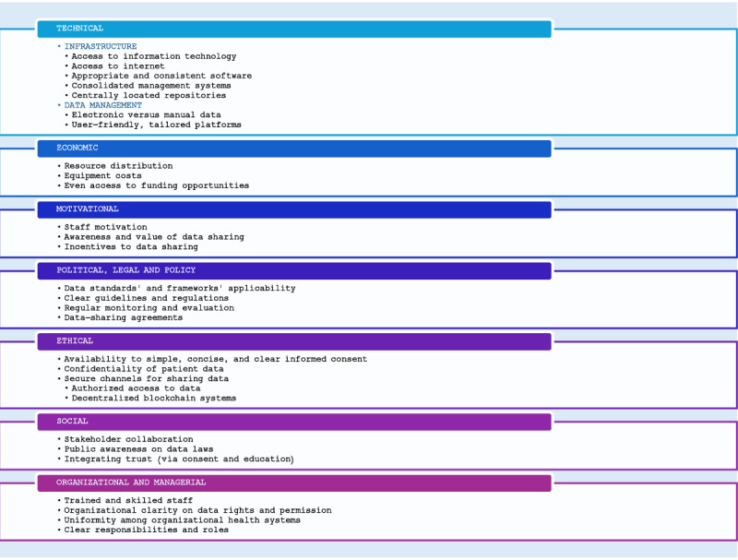Click the ETHICAL header bar
The image size is (738, 560).
(x=294, y=341)
